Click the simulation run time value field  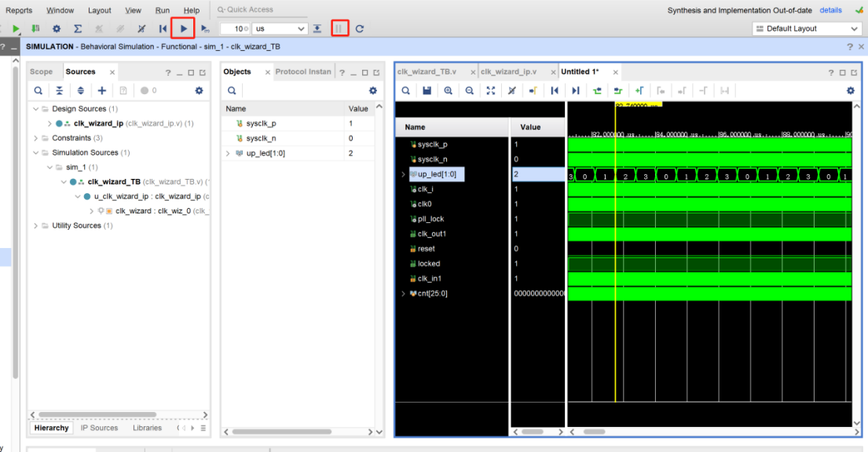pyautogui.click(x=236, y=29)
